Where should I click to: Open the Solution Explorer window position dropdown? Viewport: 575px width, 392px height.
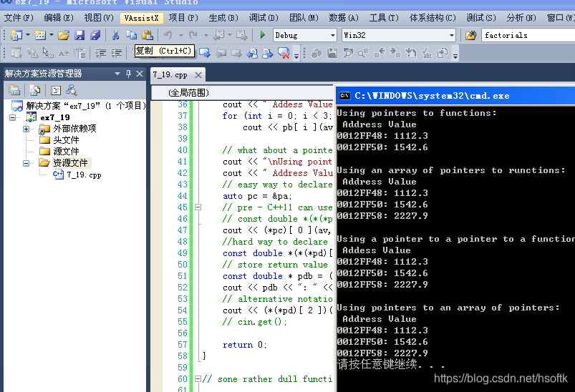click(x=117, y=74)
